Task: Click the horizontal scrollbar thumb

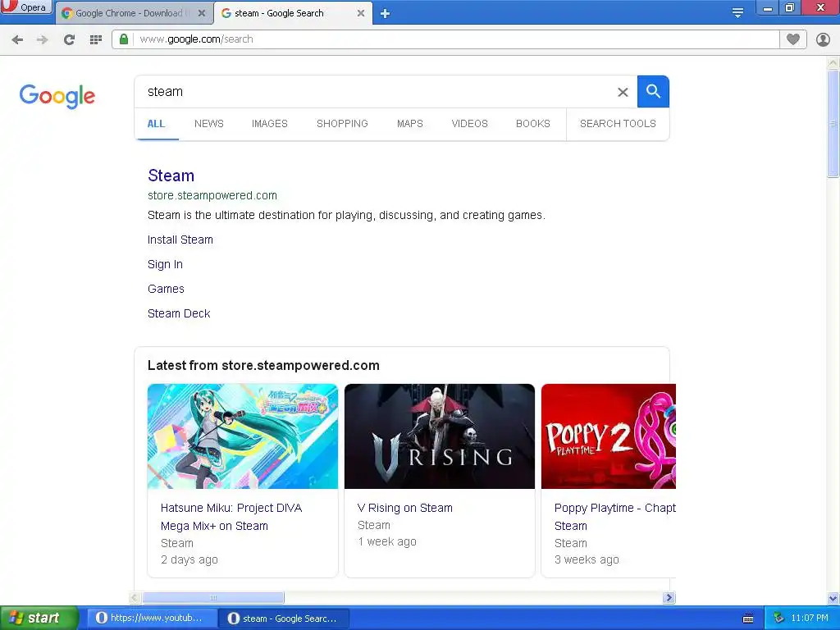Action: tap(213, 597)
